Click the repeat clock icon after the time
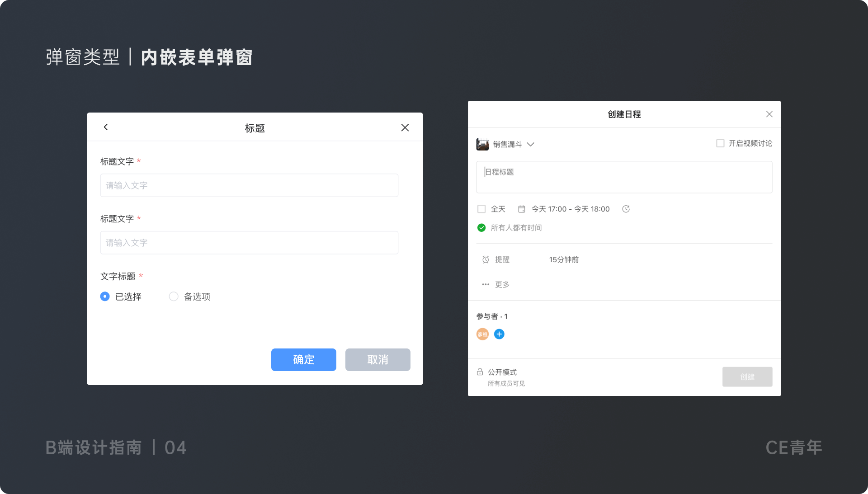This screenshot has width=868, height=494. click(626, 209)
